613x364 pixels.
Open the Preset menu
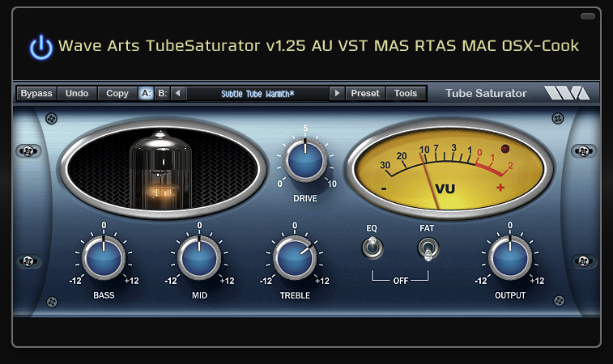pyautogui.click(x=365, y=93)
